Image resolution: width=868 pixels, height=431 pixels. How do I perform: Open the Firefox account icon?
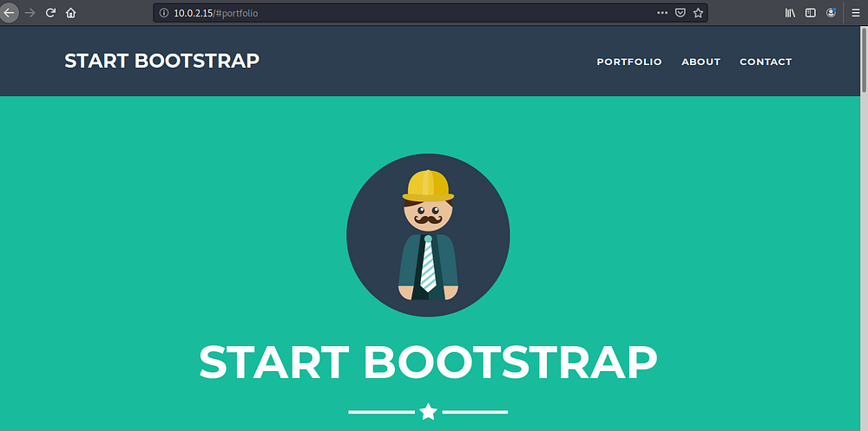(832, 13)
